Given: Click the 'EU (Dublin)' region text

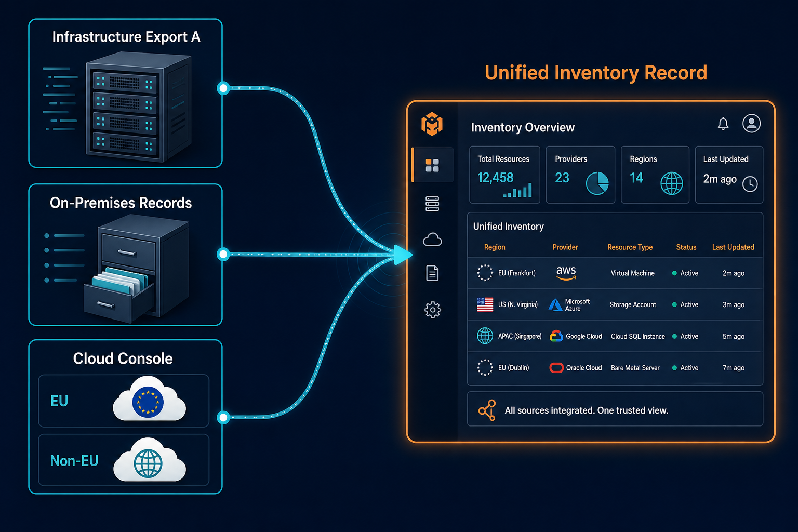Looking at the screenshot, I should [x=514, y=368].
